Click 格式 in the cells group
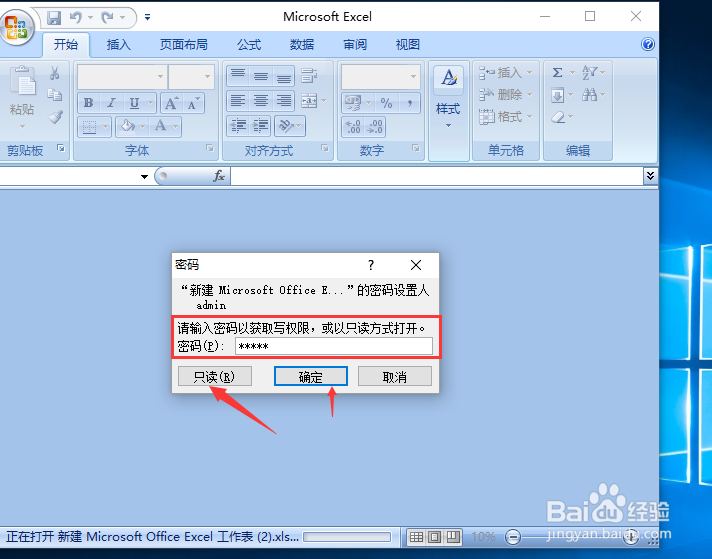The image size is (712, 559). 505,117
